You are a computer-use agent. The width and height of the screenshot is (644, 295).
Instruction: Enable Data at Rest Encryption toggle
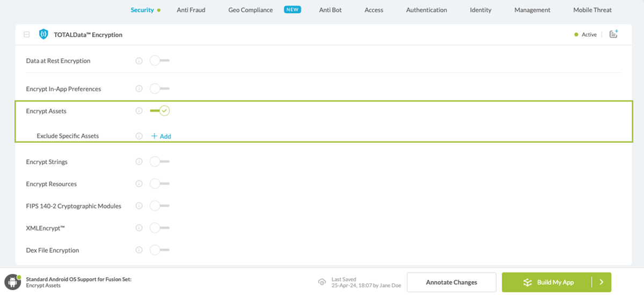tap(159, 61)
